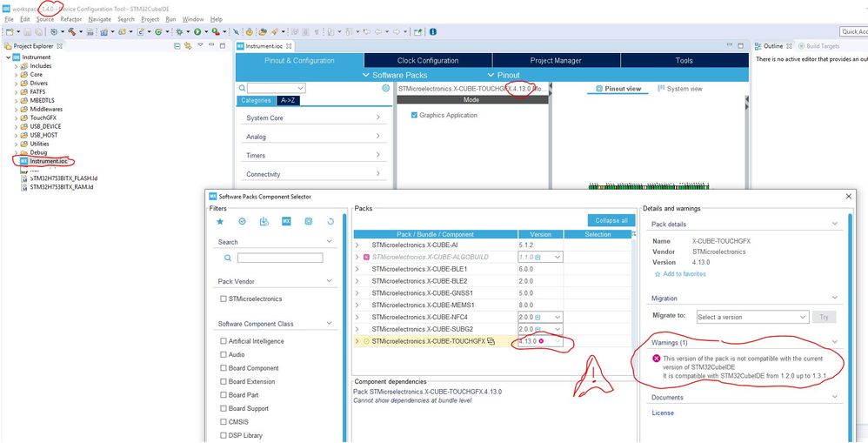868x443 pixels.
Task: Check the Board Extension checkbox
Action: tap(224, 381)
